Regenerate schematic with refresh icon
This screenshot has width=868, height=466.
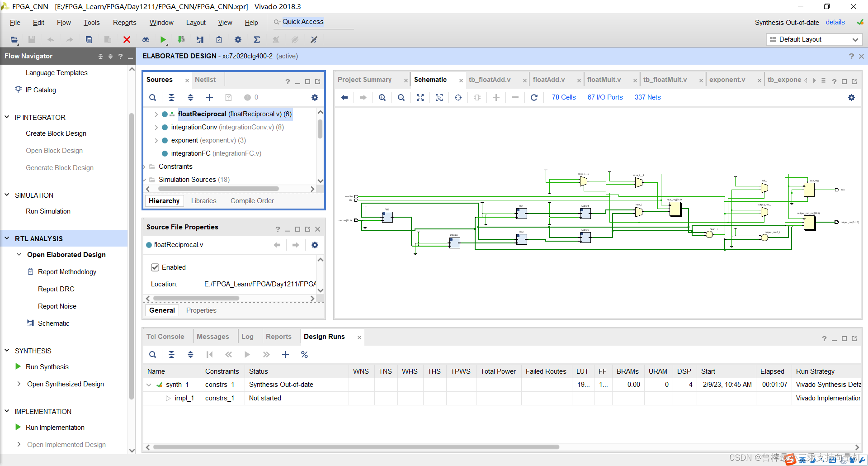coord(534,97)
